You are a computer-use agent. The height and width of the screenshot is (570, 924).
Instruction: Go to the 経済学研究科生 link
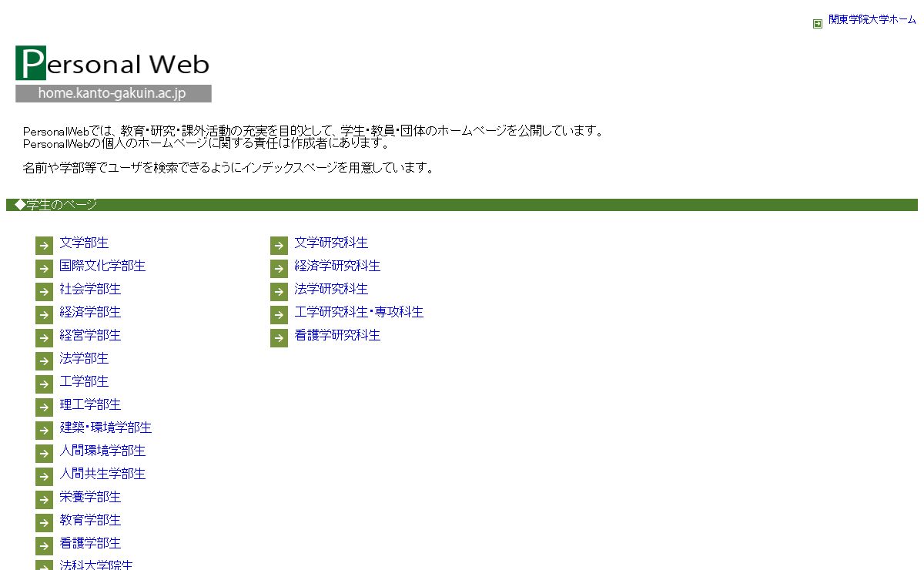(337, 266)
